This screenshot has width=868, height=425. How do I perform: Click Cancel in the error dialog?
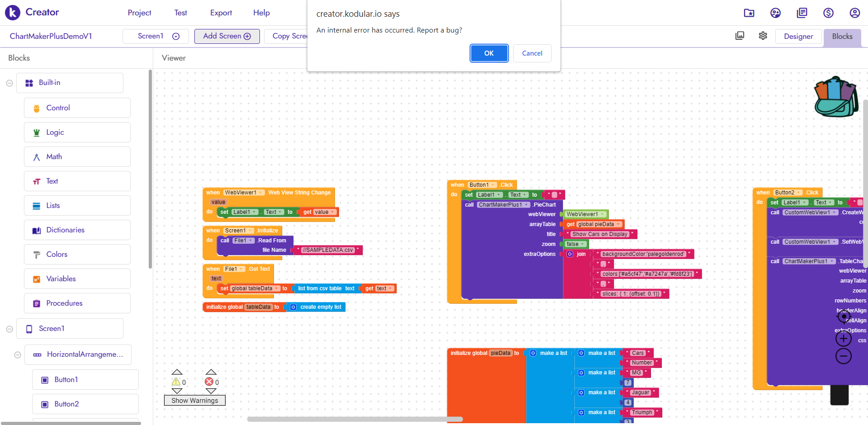(x=532, y=53)
